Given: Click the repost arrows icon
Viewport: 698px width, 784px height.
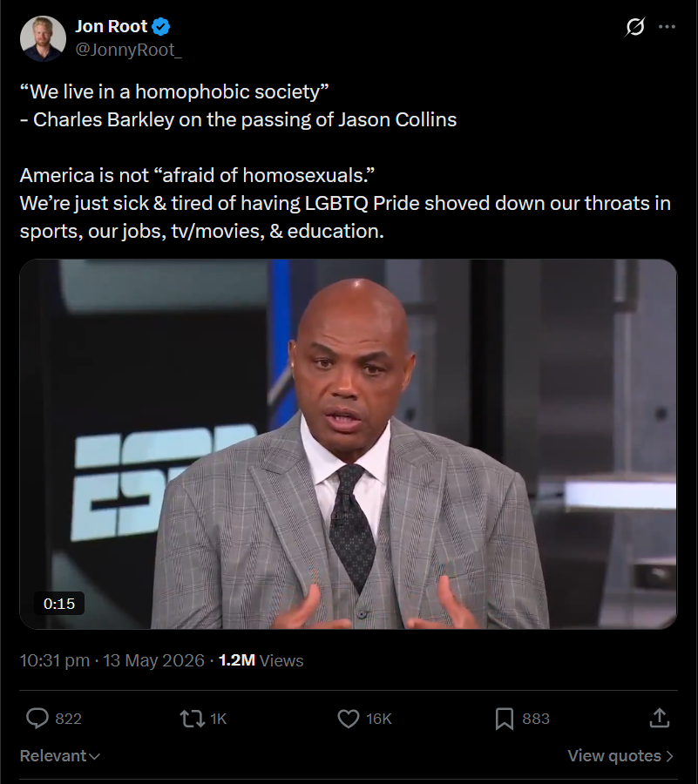Looking at the screenshot, I should (x=193, y=719).
